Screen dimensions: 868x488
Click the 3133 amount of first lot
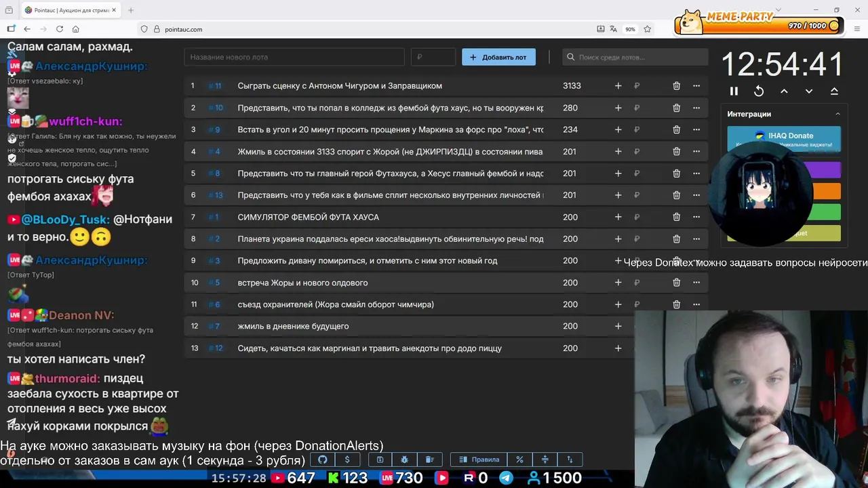(x=572, y=86)
